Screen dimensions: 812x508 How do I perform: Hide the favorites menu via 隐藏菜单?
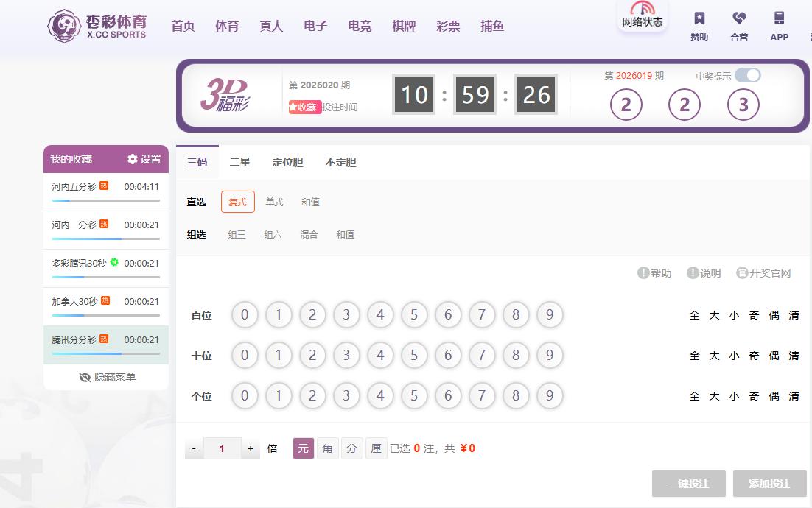(107, 377)
